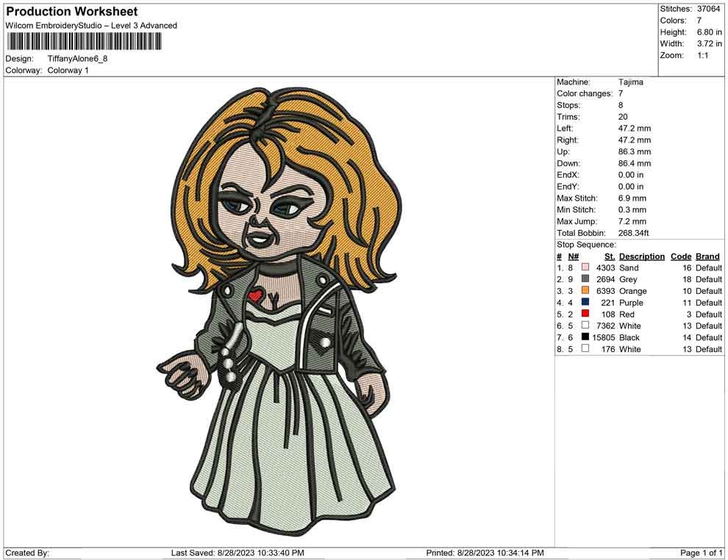
Task: Click the White swatch in row 8
Action: pyautogui.click(x=585, y=348)
